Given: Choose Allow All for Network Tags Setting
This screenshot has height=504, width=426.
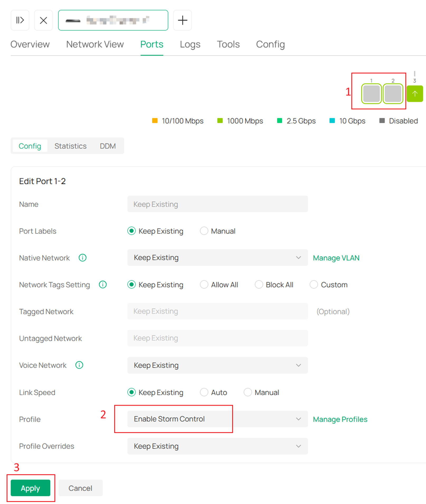Looking at the screenshot, I should click(x=204, y=284).
